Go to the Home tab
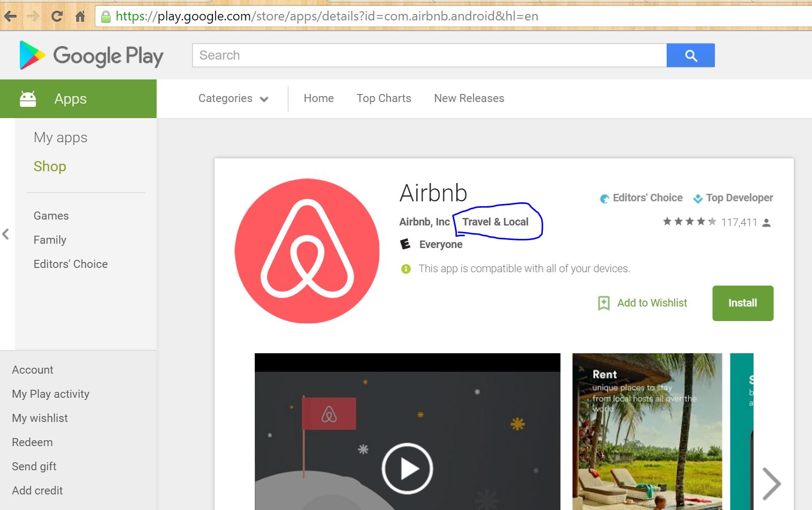 [x=319, y=98]
